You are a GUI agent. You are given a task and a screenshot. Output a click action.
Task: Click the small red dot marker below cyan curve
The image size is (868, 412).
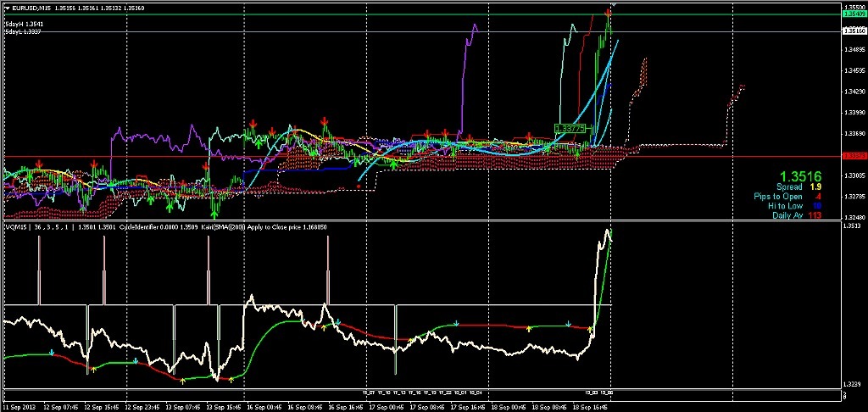point(359,187)
